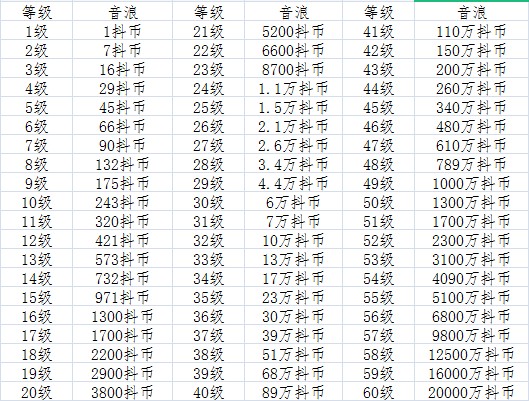Select the 1300抖币 cell for level 16

(122, 316)
